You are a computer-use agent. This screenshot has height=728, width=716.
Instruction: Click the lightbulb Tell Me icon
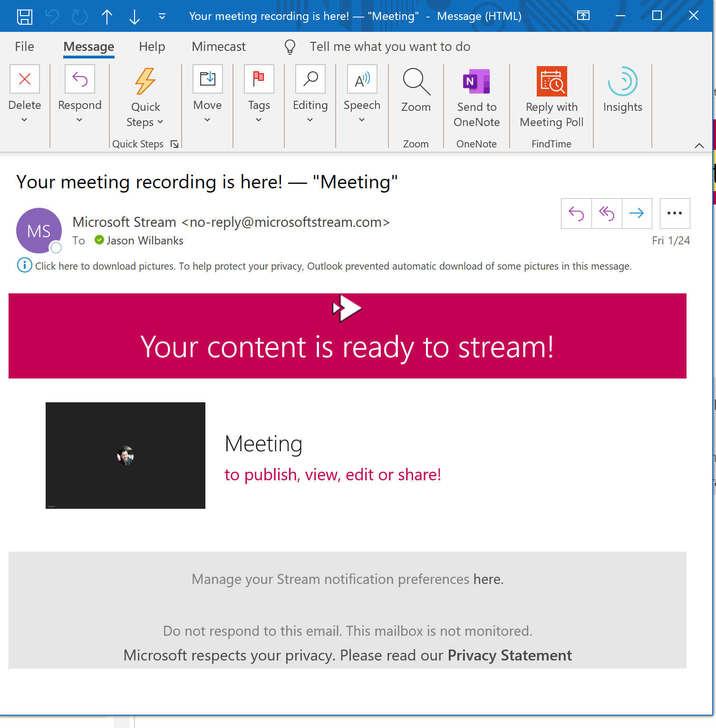(290, 47)
